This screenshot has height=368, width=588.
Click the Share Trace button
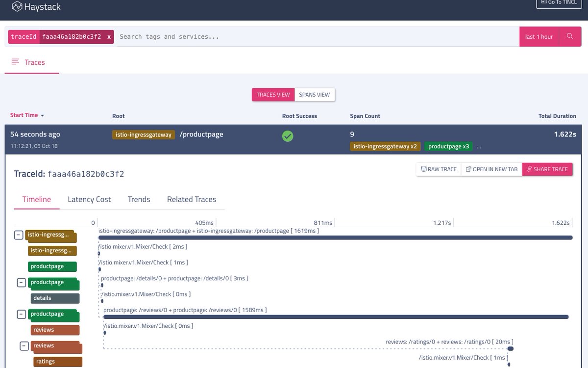tap(547, 169)
